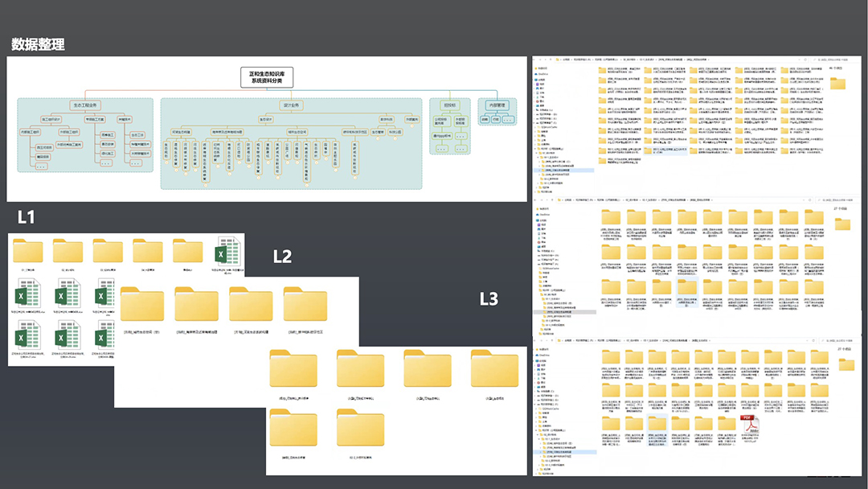This screenshot has width=868, height=489.
Task: Select the 内部管理 node in the mind map
Action: tap(497, 105)
